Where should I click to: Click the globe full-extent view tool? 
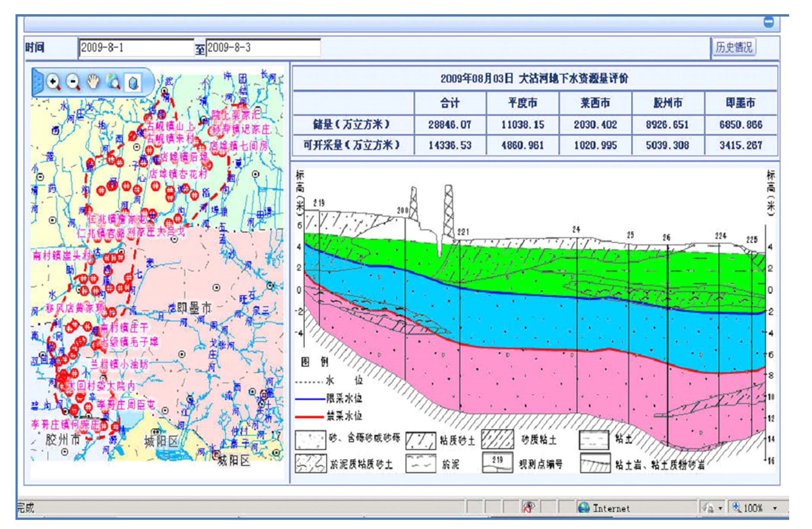point(113,81)
